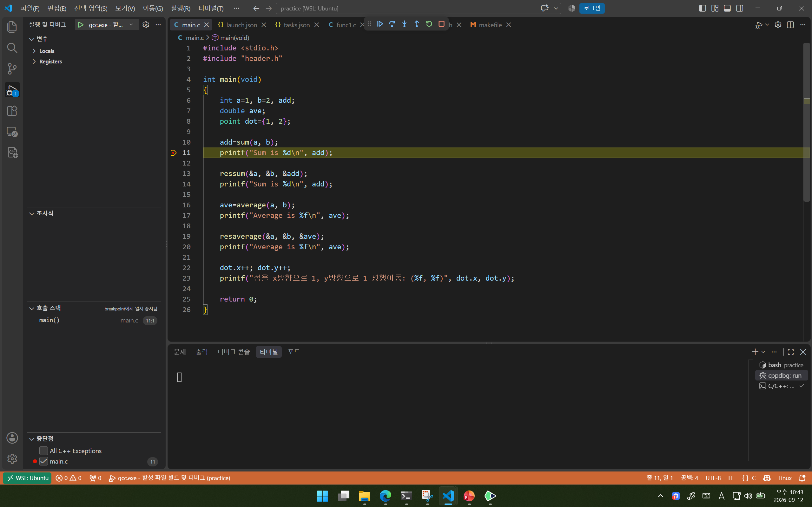Viewport: 812px width, 507px height.
Task: Click errors and warnings status item
Action: (x=69, y=478)
